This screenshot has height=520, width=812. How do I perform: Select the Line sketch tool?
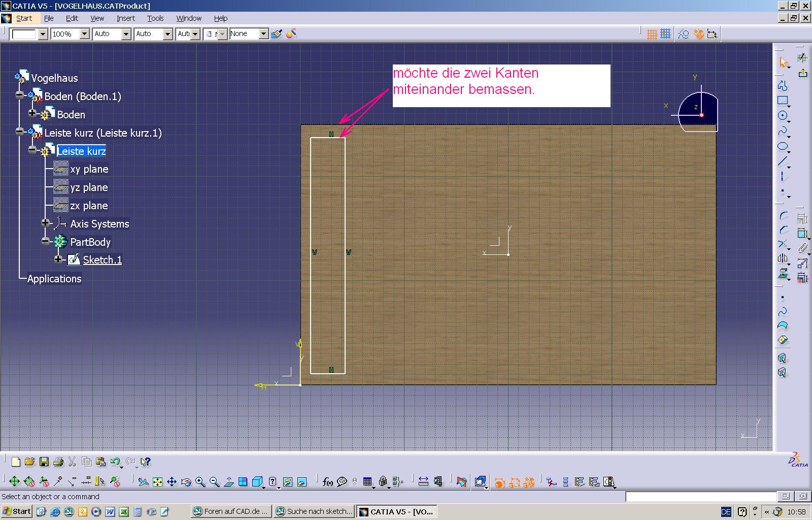click(x=783, y=162)
